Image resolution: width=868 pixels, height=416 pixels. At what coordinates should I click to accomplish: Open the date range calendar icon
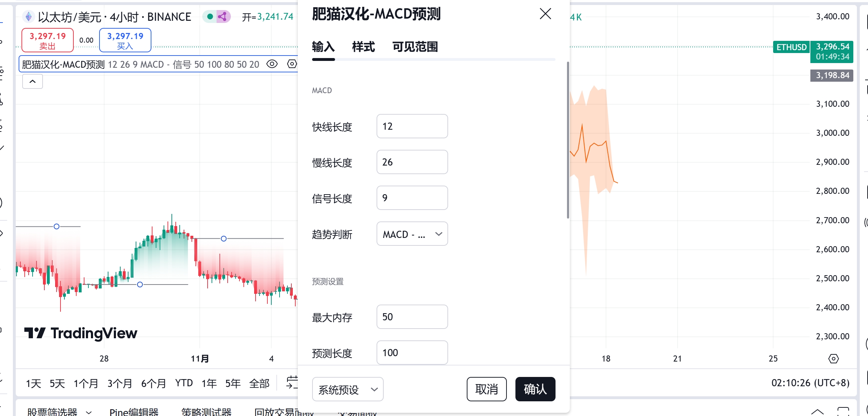tap(292, 382)
